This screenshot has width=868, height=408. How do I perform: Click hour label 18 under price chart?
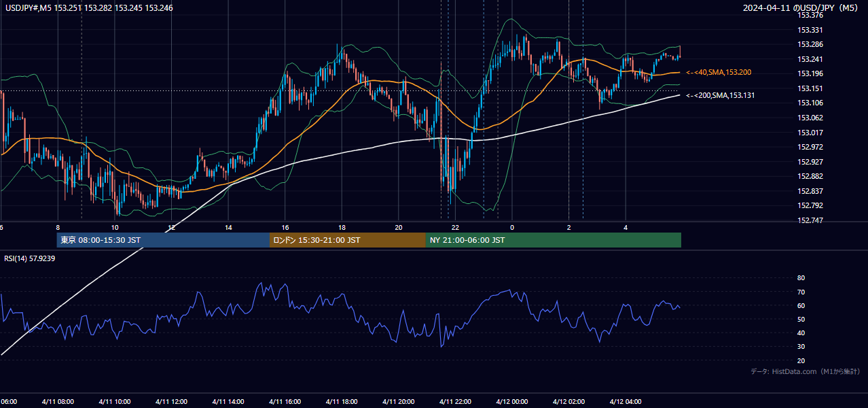coord(342,228)
